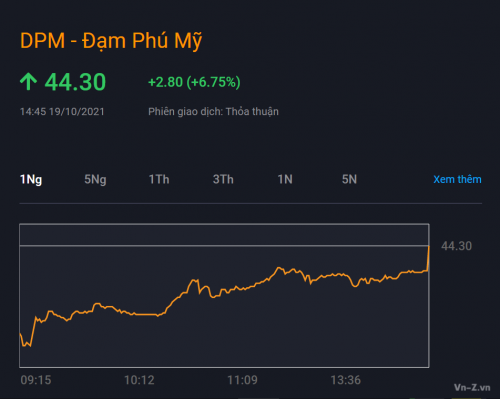Click the green up-arrow price icon
500x399 pixels.
28,82
